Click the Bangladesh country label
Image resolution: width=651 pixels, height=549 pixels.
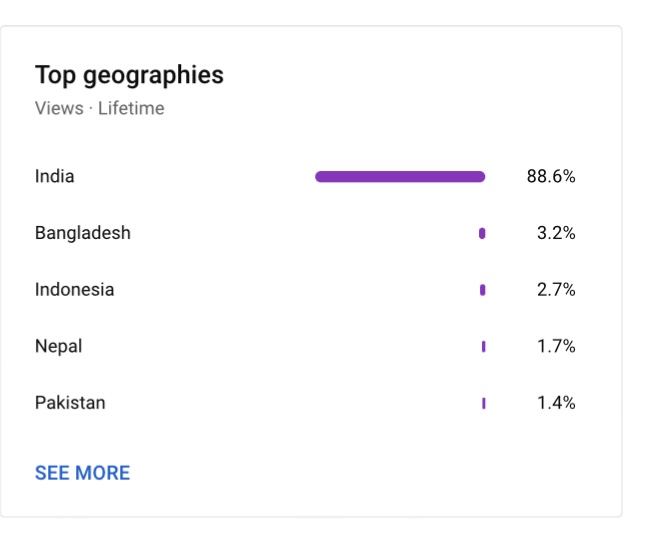(83, 233)
